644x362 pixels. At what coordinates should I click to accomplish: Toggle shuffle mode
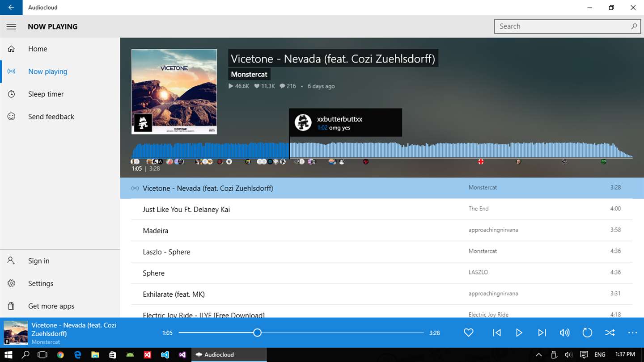tap(610, 333)
